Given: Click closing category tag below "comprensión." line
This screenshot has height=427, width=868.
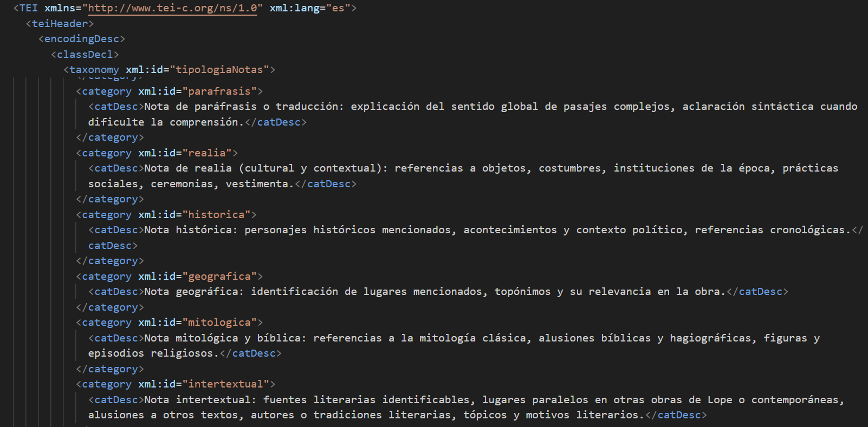Looking at the screenshot, I should coord(110,137).
